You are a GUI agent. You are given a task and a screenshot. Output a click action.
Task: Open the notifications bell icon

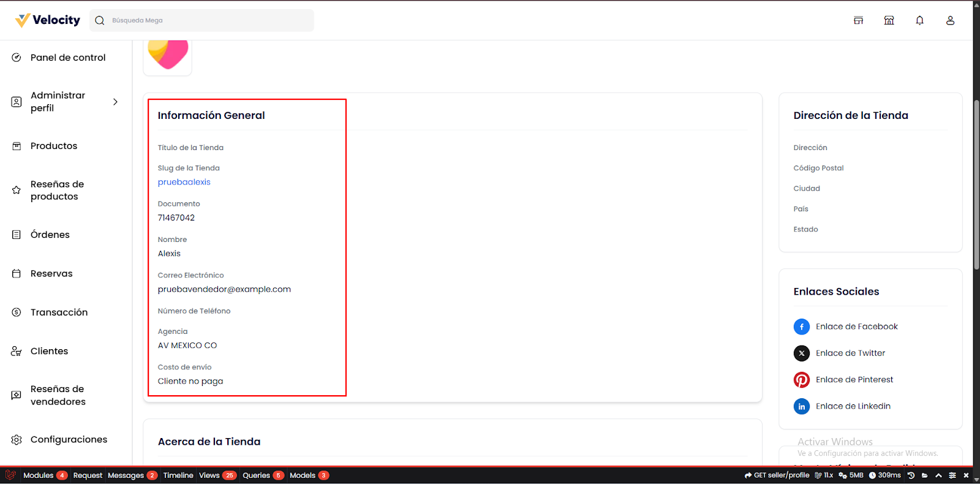click(919, 20)
